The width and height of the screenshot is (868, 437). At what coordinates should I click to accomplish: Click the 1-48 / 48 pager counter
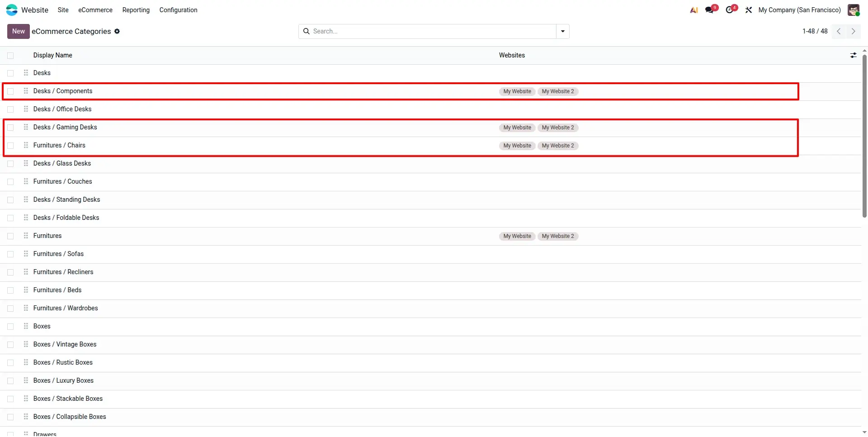(815, 31)
